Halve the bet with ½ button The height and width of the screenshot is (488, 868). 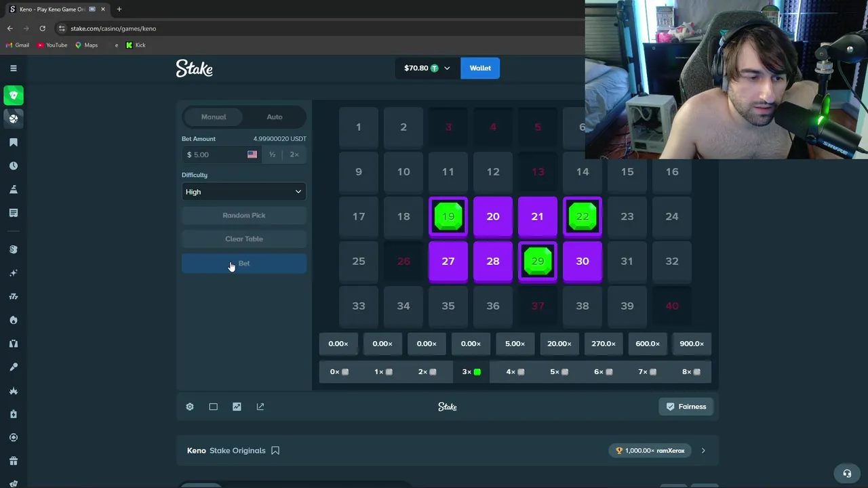(x=272, y=155)
